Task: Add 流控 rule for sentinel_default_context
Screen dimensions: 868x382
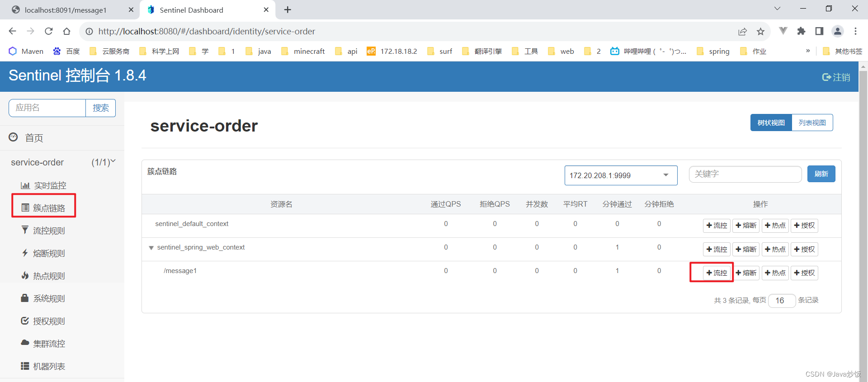Action: [x=717, y=225]
